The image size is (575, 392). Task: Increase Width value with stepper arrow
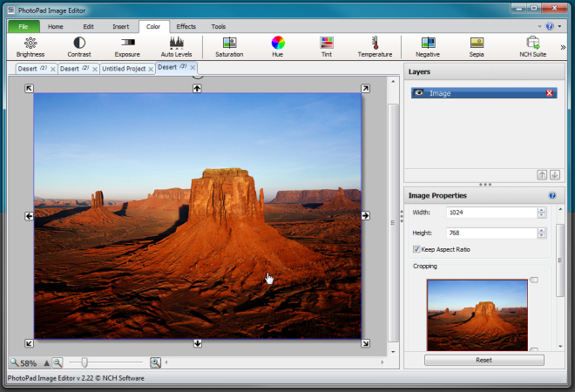pos(542,209)
